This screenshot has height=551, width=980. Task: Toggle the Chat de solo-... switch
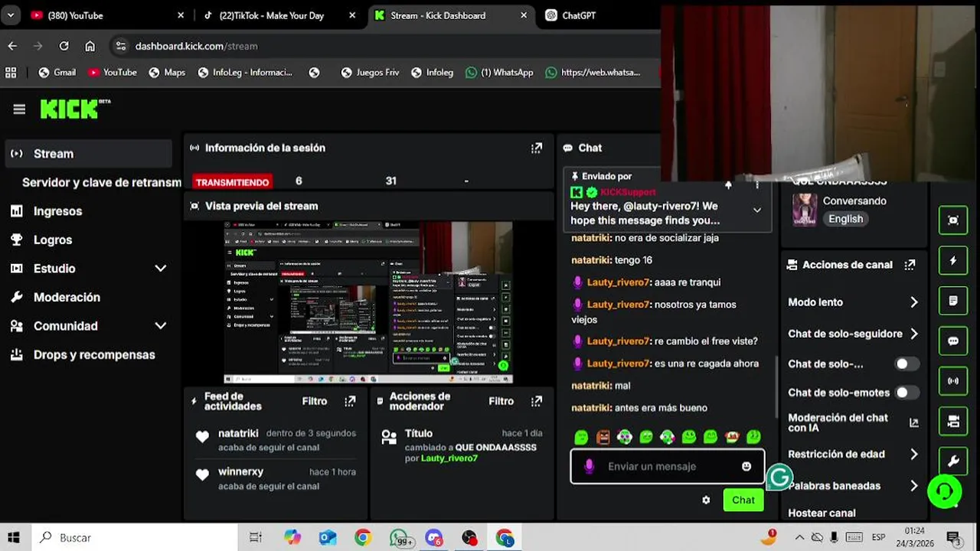[907, 364]
